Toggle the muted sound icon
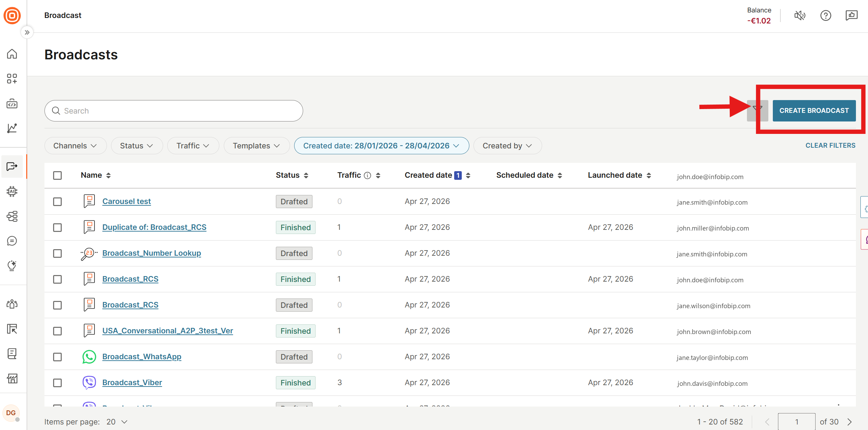This screenshot has height=430, width=868. point(800,16)
